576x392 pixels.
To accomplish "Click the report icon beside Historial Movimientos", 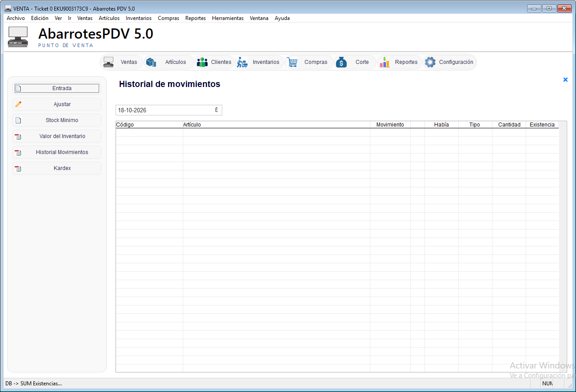I will point(18,152).
